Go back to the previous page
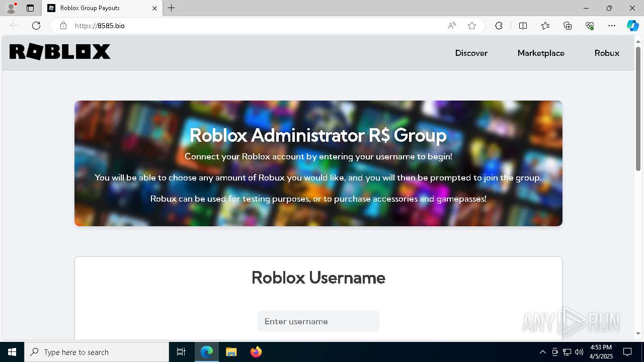 pyautogui.click(x=14, y=26)
